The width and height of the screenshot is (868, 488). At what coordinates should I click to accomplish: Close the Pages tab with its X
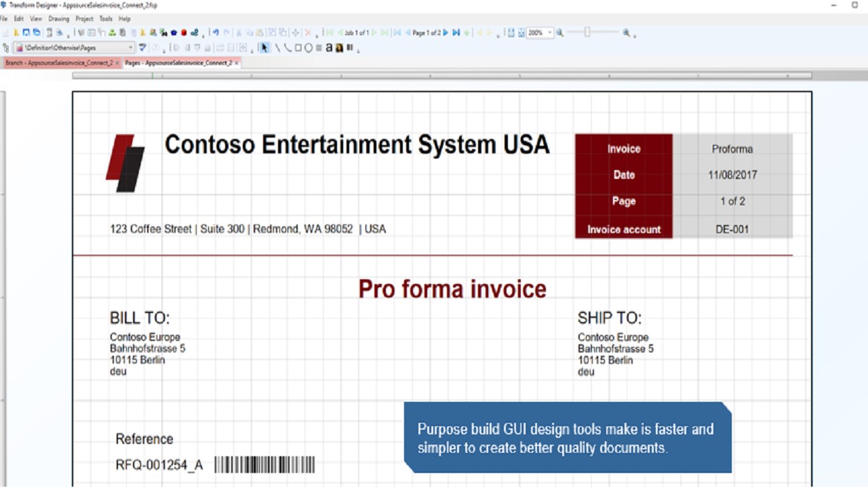pos(237,62)
